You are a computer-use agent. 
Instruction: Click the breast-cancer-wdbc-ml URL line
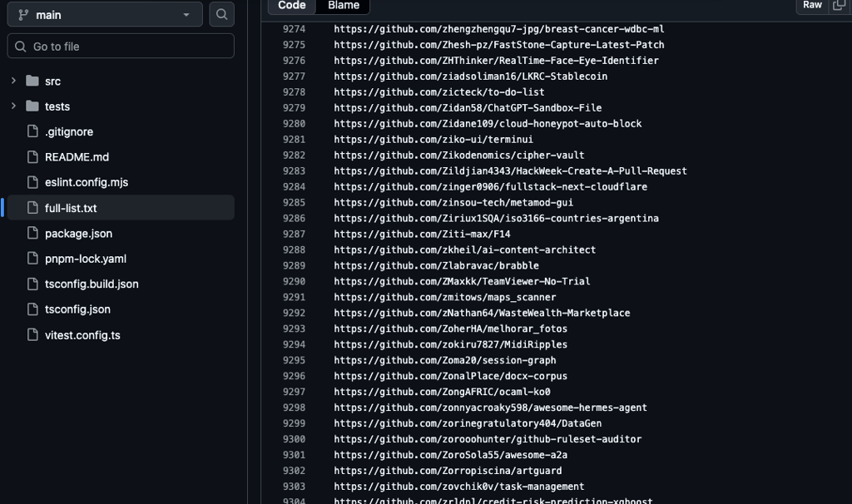499,29
